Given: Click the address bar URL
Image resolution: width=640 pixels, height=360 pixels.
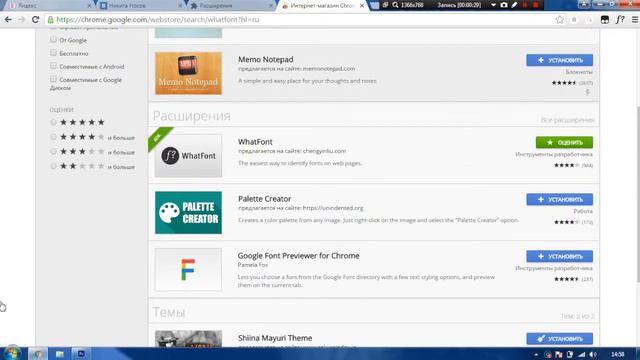Looking at the screenshot, I should coord(158,20).
